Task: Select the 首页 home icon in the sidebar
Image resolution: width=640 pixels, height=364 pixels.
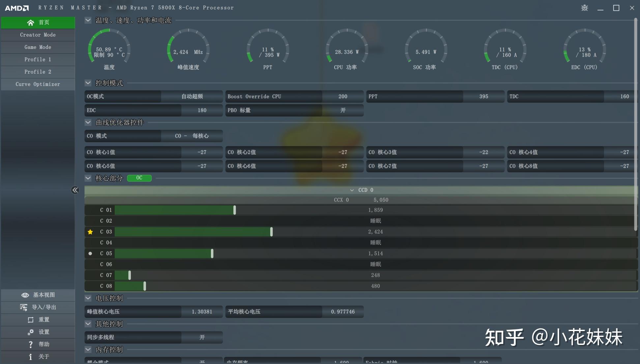Action: pos(30,22)
